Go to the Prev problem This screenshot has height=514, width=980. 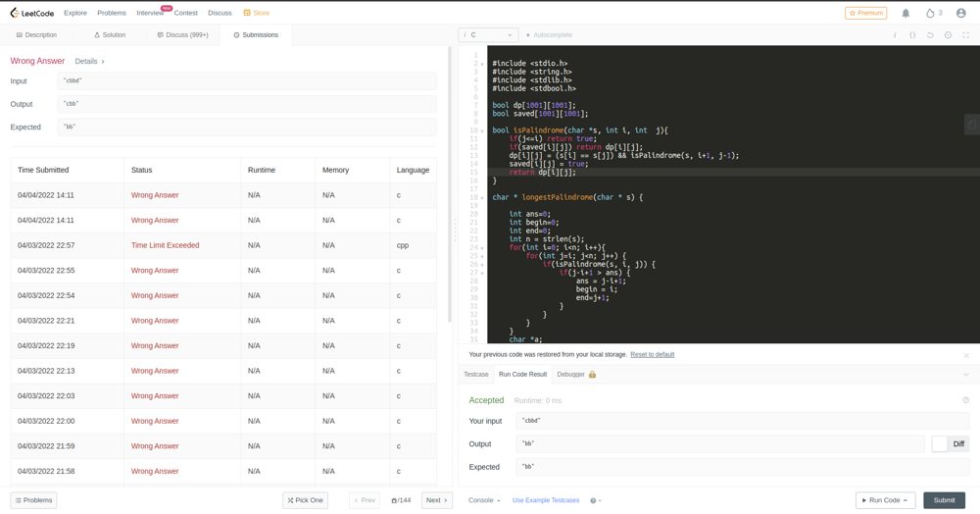pos(365,500)
